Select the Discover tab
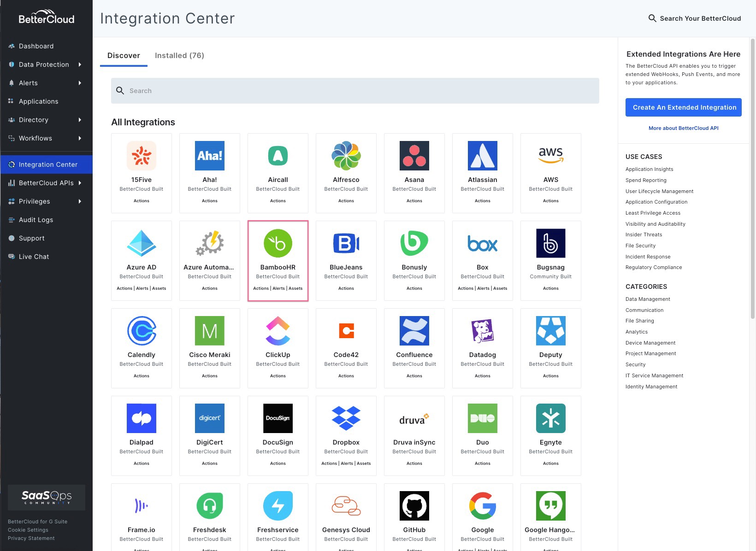756x551 pixels. pos(124,55)
